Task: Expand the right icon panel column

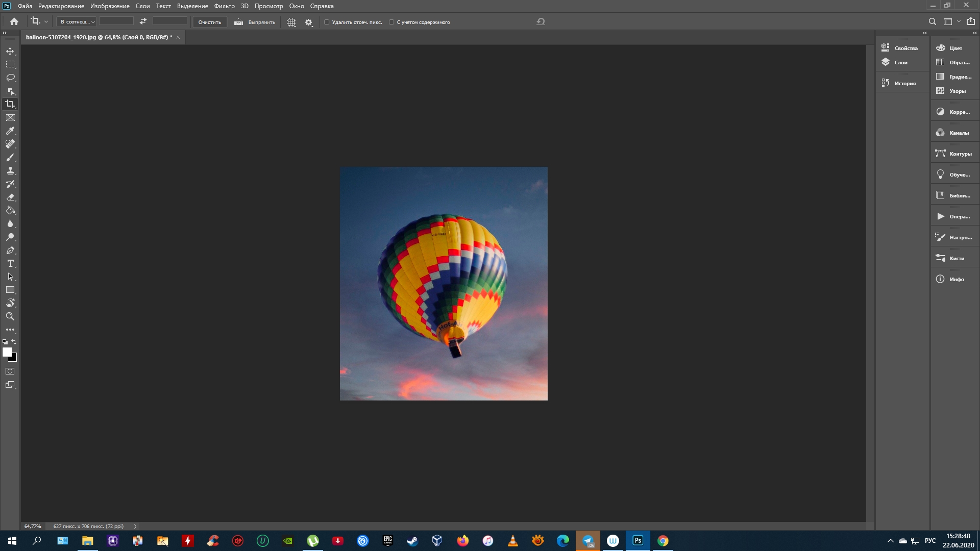Action: tap(974, 33)
